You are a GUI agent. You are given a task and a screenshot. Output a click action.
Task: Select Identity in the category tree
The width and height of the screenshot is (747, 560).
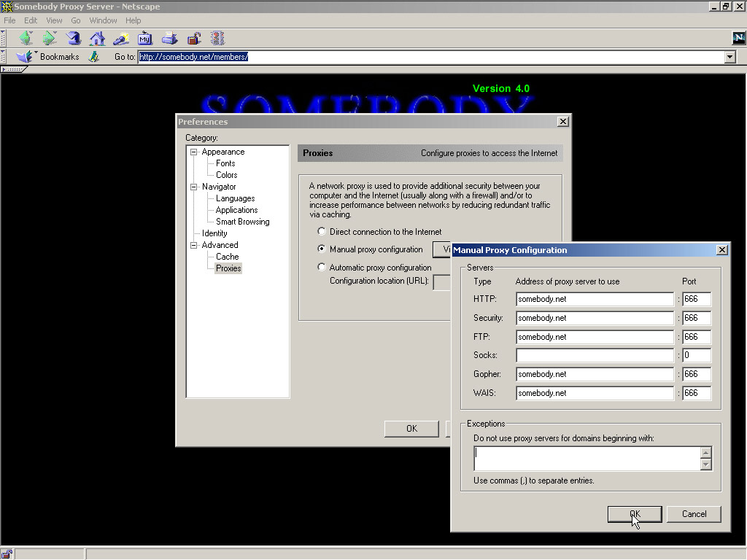tap(214, 233)
